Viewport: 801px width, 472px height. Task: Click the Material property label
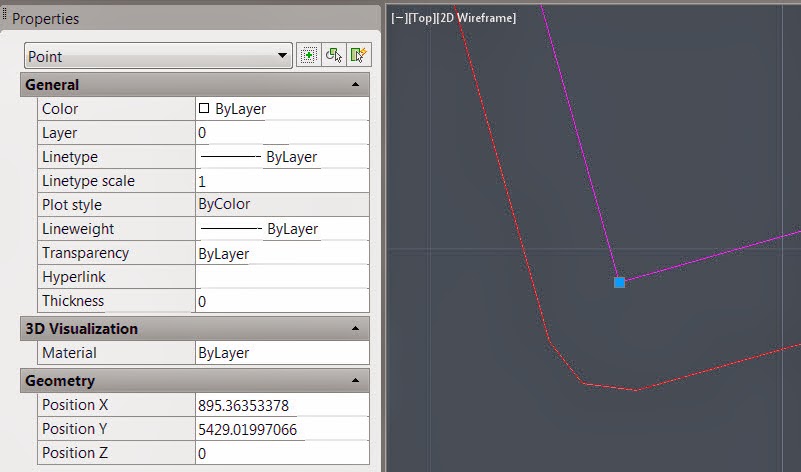(69, 353)
